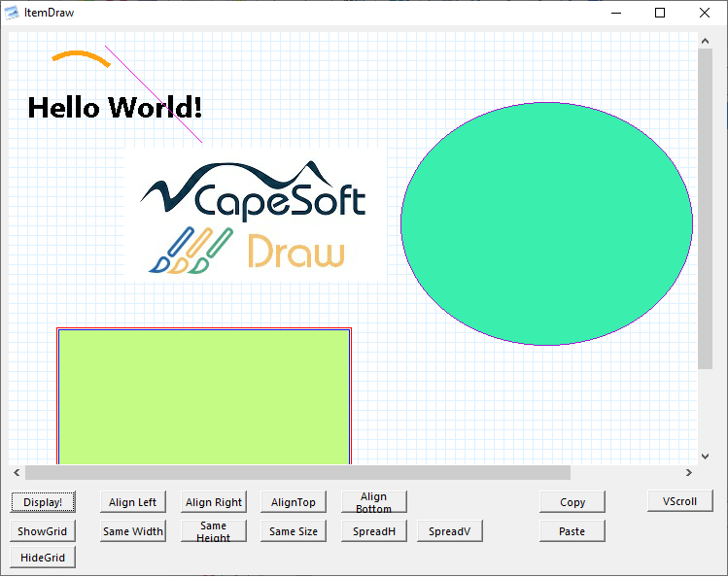The width and height of the screenshot is (728, 577).
Task: Click the ItemDraw title bar app icon
Action: (12, 13)
